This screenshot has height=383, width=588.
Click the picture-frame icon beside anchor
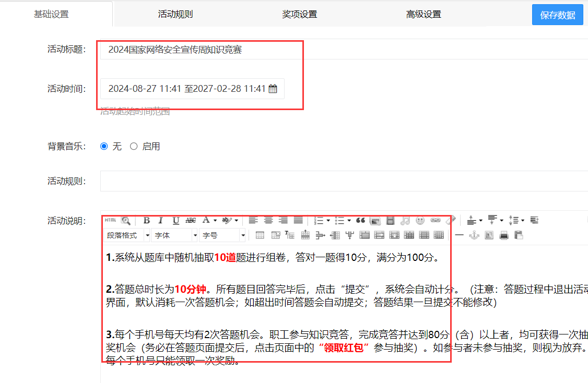point(489,235)
